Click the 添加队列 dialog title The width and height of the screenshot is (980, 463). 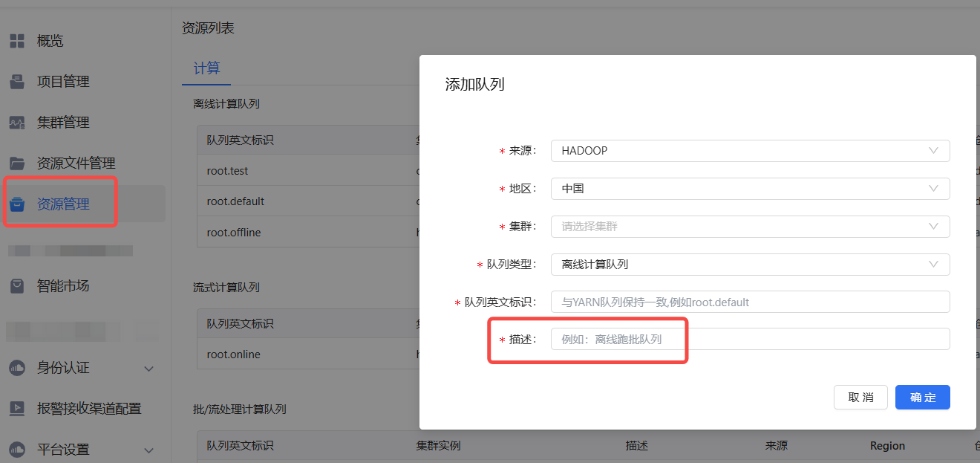474,85
